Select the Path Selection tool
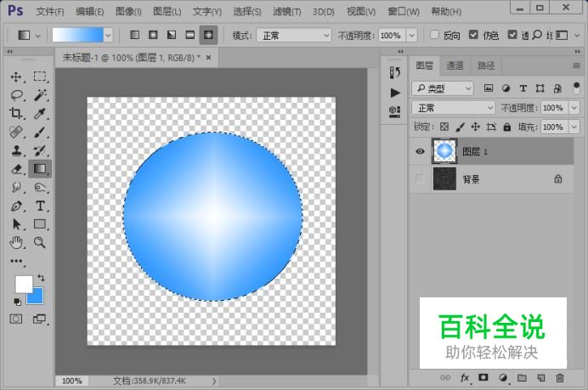 pyautogui.click(x=17, y=224)
